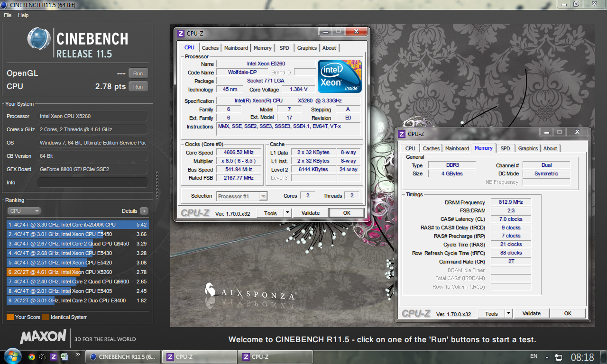Click Tools button in CPU-Z CPU window
Viewport: 607px width, 364px height.
270,213
